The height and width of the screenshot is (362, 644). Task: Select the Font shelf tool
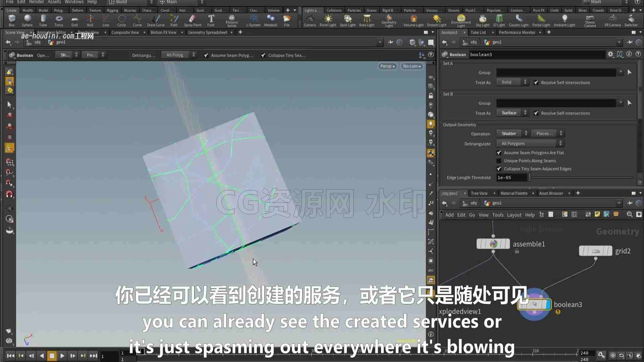[211, 20]
